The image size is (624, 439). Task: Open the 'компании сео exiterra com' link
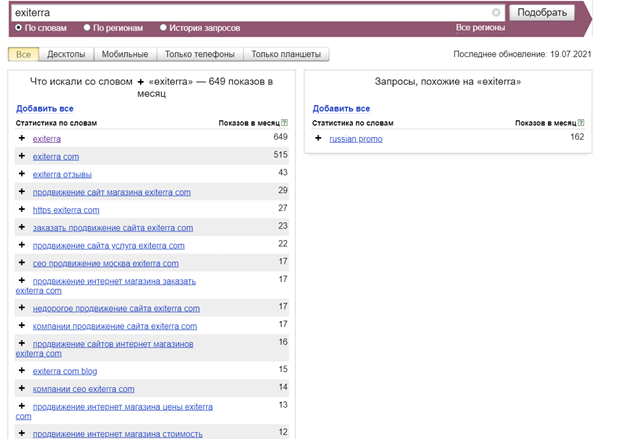pyautogui.click(x=84, y=389)
